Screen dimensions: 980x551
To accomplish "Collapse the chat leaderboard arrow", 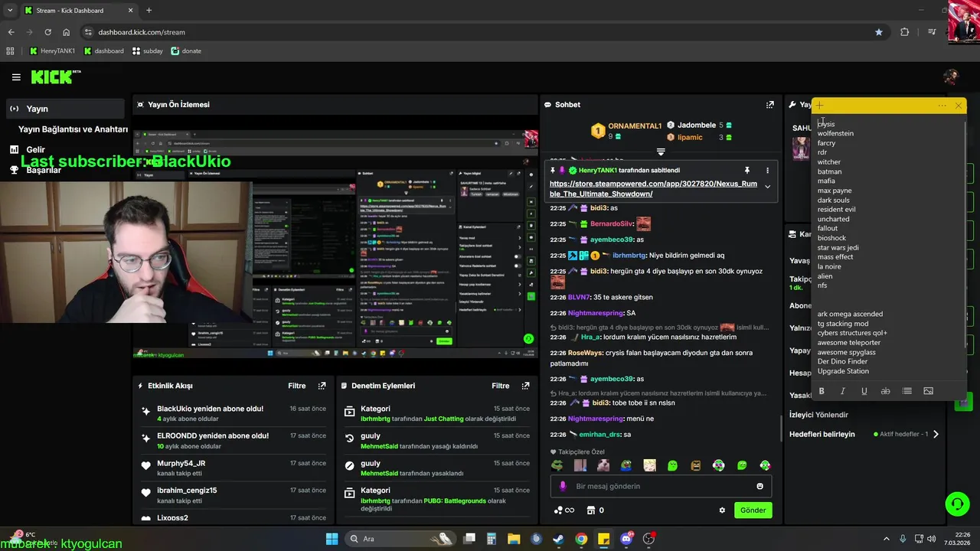I will tap(661, 152).
